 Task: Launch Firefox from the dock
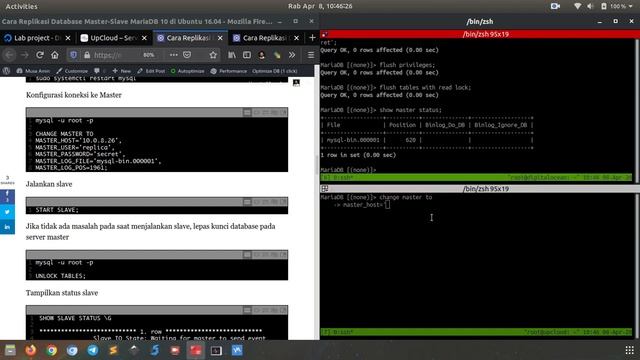tap(31, 350)
